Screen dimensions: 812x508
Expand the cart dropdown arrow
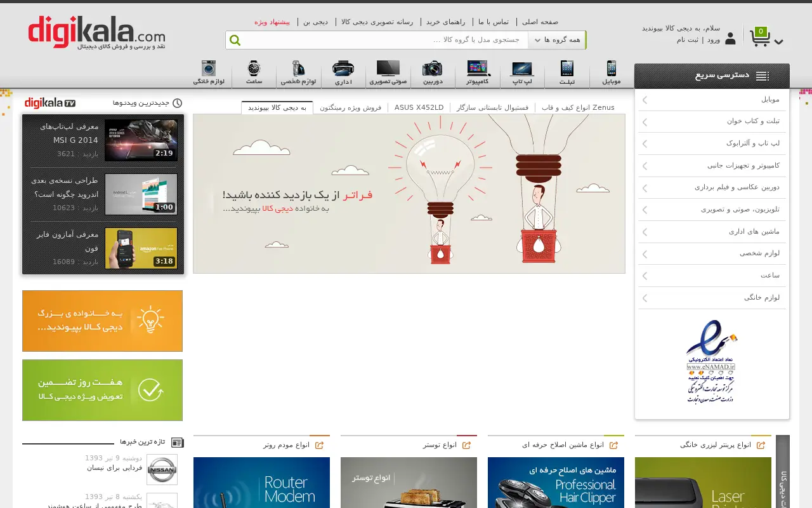pyautogui.click(x=778, y=42)
